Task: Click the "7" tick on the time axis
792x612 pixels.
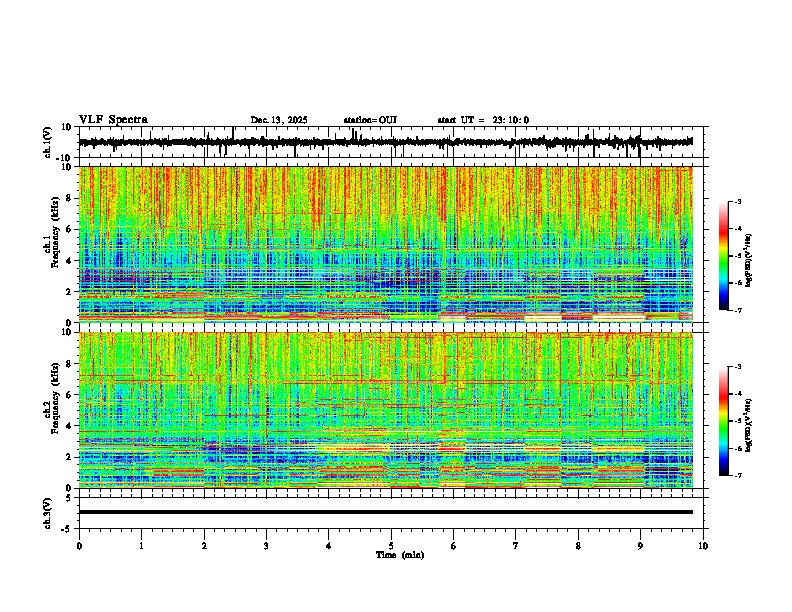Action: pos(516,546)
